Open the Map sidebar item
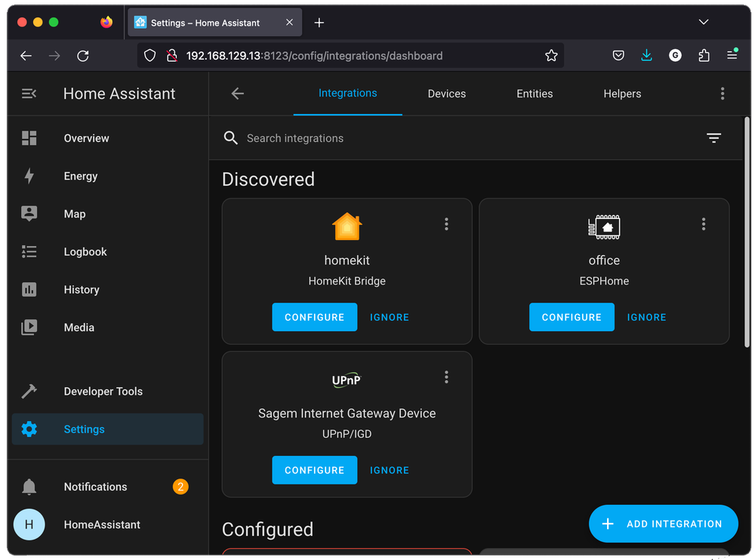This screenshot has width=755, height=560. pos(74,214)
